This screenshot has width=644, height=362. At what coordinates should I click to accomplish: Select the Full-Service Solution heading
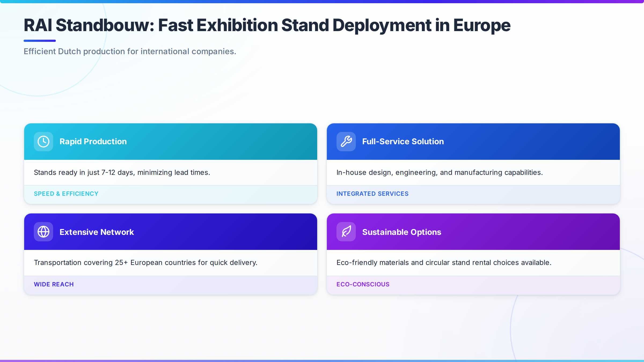tap(403, 142)
